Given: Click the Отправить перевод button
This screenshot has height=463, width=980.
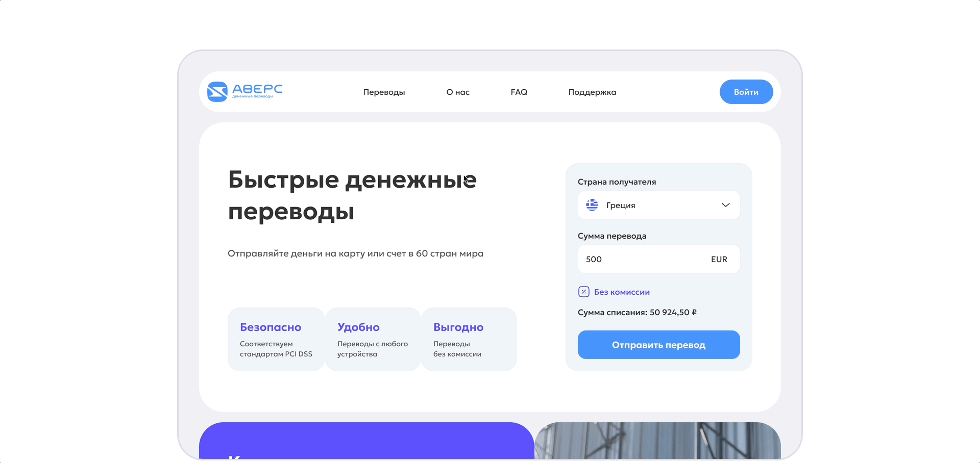Looking at the screenshot, I should click(658, 345).
